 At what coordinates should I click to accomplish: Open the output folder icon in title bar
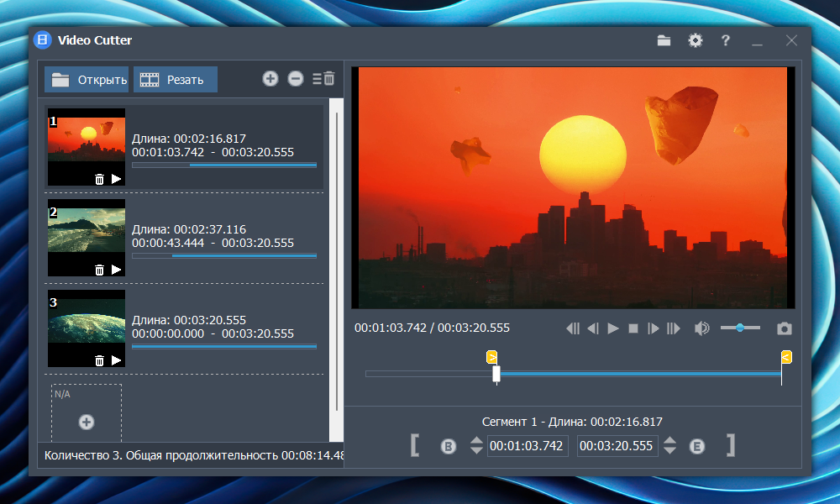pos(664,40)
